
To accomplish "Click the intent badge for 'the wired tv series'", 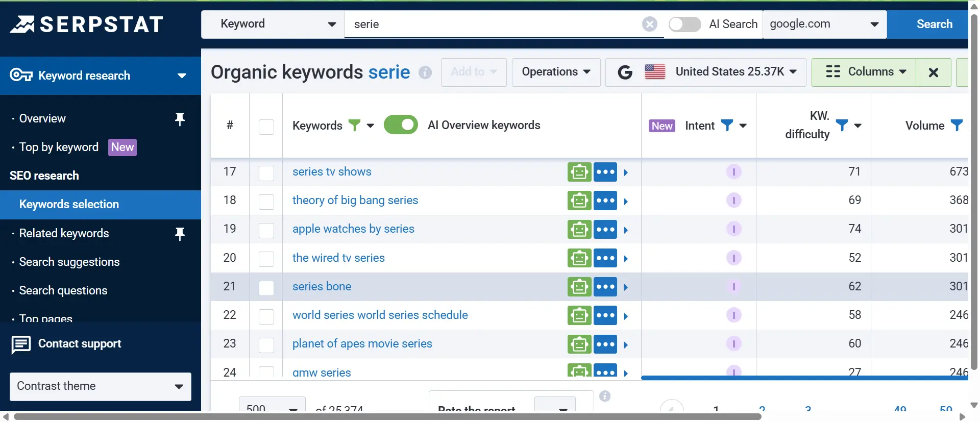I will point(733,258).
